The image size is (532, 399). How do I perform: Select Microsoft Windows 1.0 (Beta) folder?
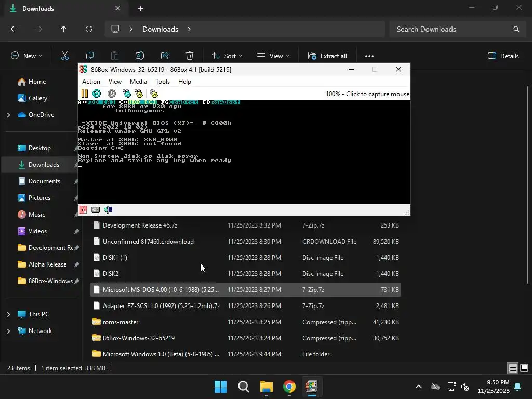pyautogui.click(x=246, y=354)
